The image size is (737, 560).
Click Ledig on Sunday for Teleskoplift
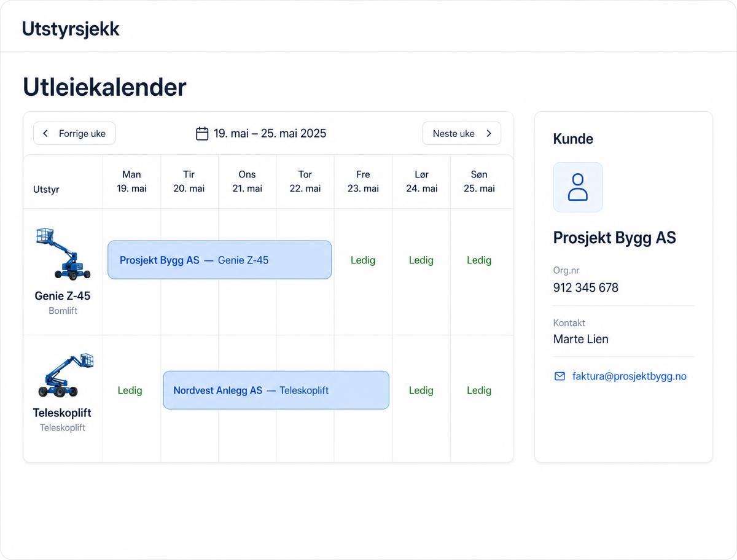point(479,391)
